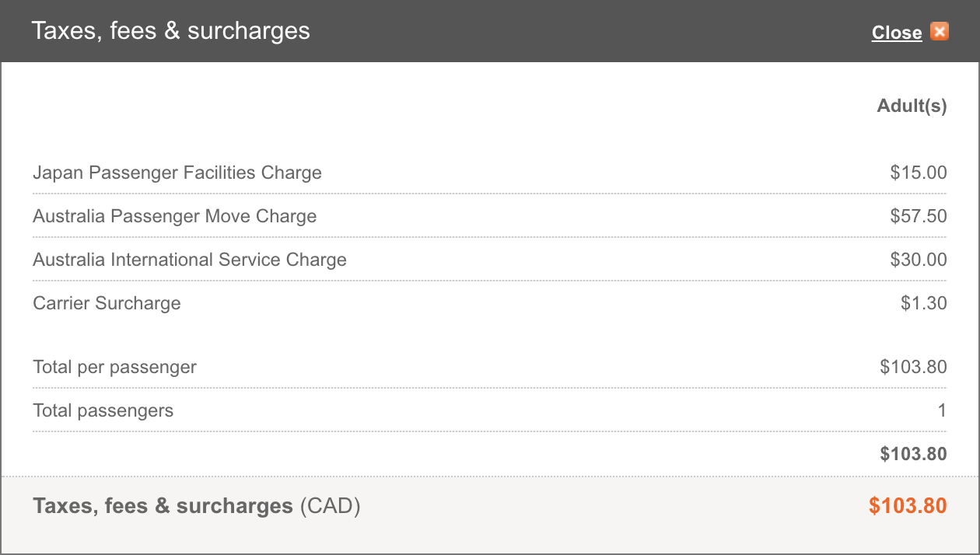
Task: Click the orange $103.80 grand total
Action: click(x=908, y=506)
